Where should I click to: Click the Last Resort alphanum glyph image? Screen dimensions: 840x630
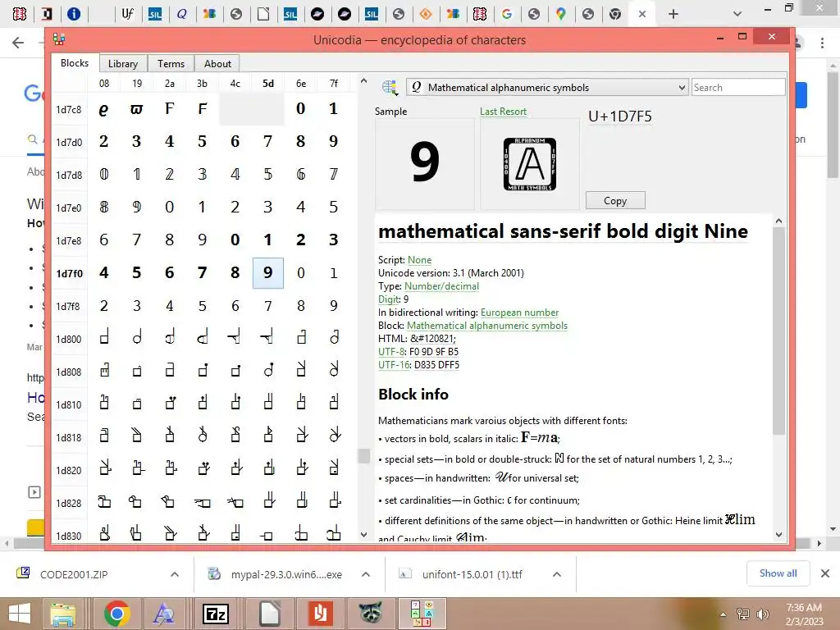(530, 164)
